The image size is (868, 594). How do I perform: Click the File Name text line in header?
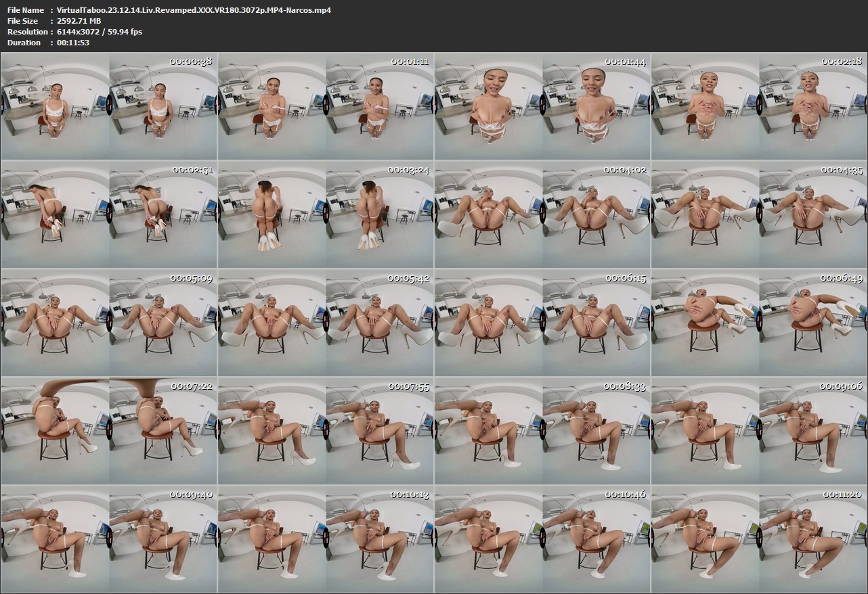[169, 10]
